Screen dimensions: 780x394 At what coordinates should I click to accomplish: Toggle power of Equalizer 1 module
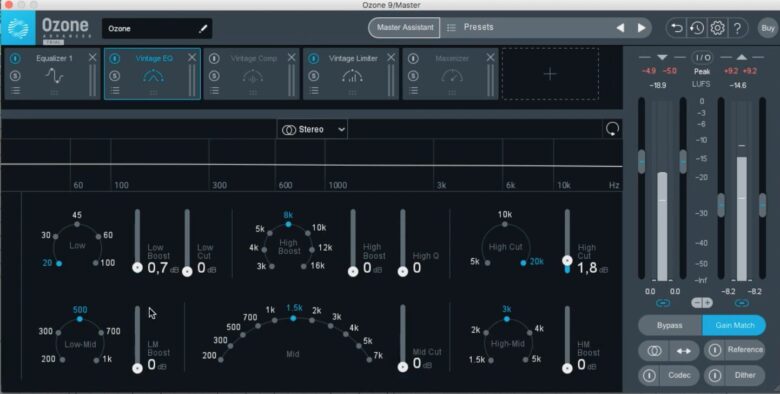15,59
